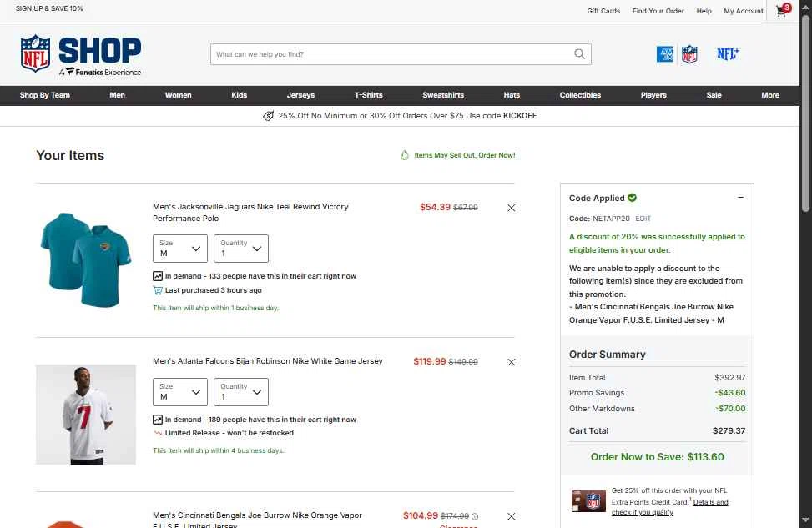The width and height of the screenshot is (812, 528).
Task: Open Size dropdown for Jaguars polo
Action: (180, 249)
